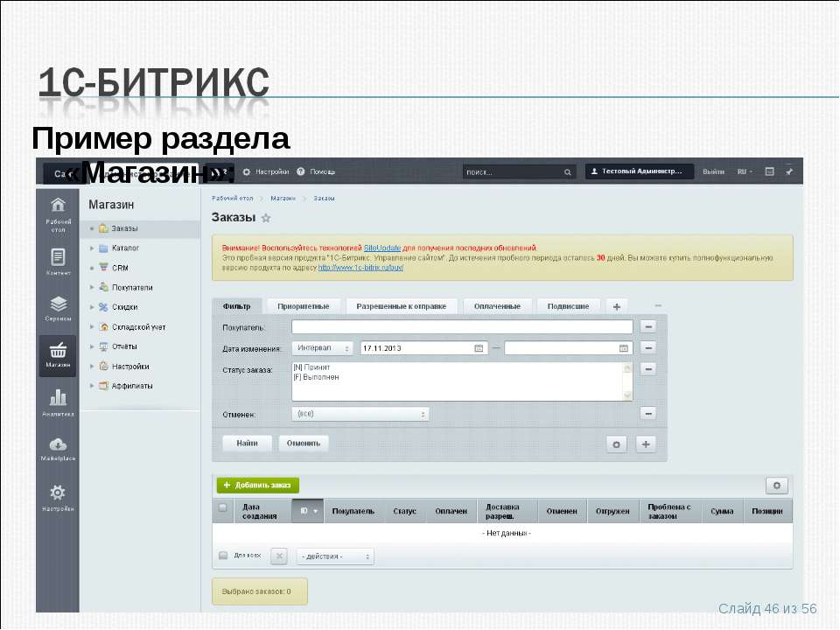
Task: Open the Интервал date type dropdown
Action: click(x=323, y=348)
